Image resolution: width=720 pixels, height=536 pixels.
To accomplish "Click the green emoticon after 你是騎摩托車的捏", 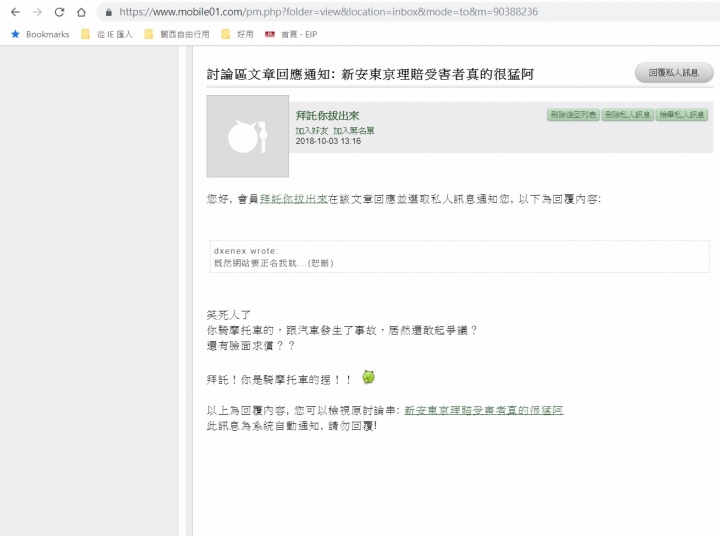I will [368, 377].
